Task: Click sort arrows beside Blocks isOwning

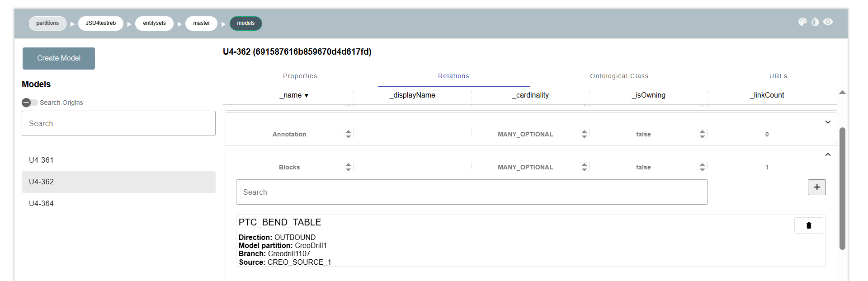Action: (702, 167)
